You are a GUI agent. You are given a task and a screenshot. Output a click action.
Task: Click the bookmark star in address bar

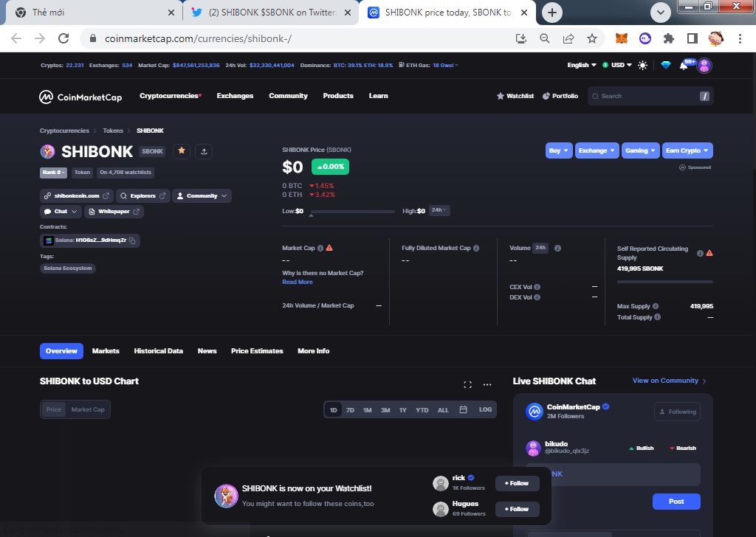tap(592, 38)
